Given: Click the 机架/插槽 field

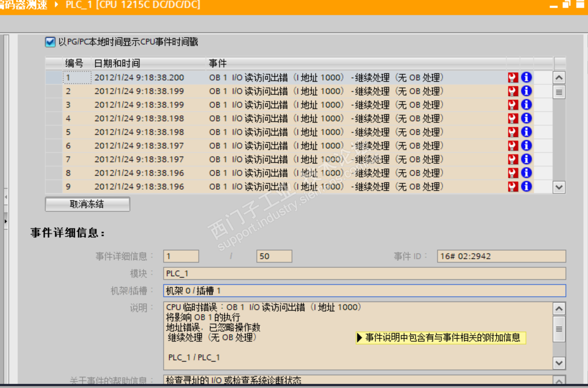Looking at the screenshot, I should click(365, 290).
